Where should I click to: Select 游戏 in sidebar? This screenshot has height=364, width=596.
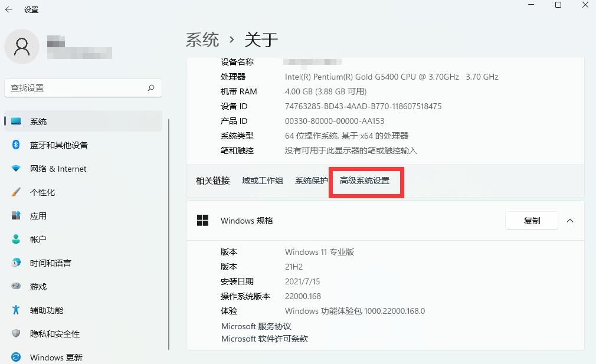[x=83, y=286]
